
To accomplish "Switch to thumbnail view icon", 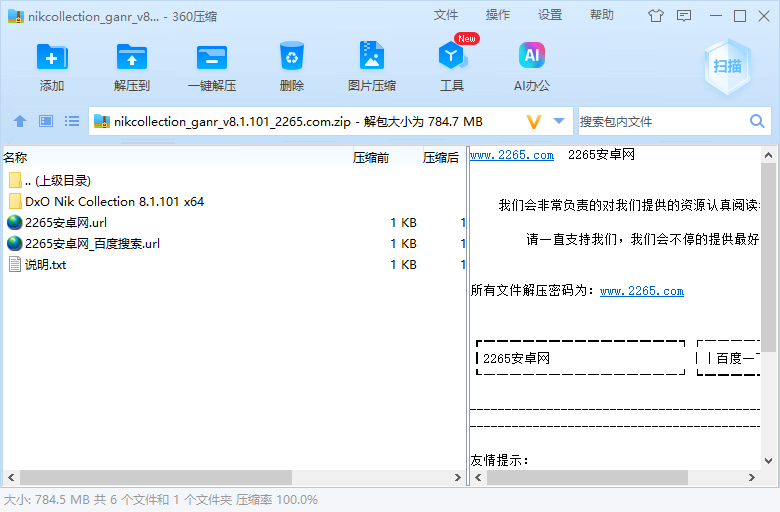I will 46,121.
